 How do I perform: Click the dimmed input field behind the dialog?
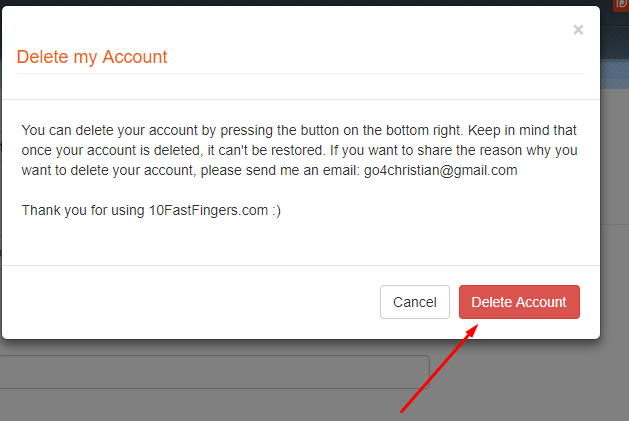coord(215,372)
